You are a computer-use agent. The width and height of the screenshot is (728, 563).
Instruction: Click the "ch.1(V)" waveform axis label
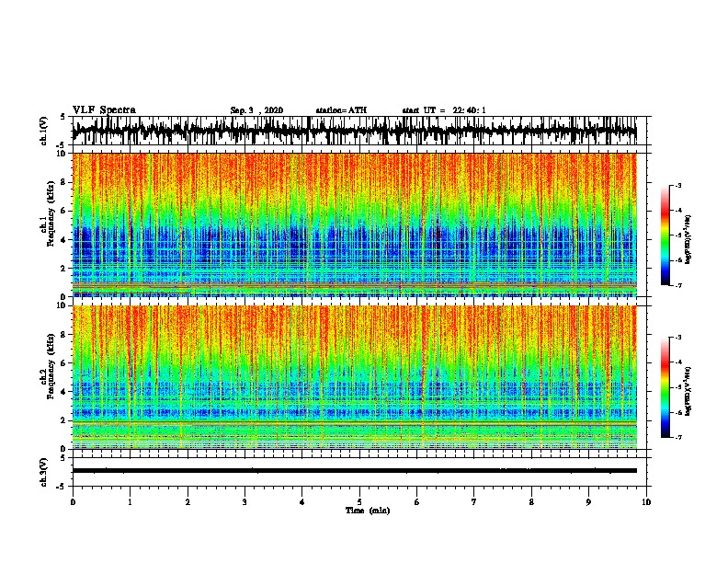[44, 131]
